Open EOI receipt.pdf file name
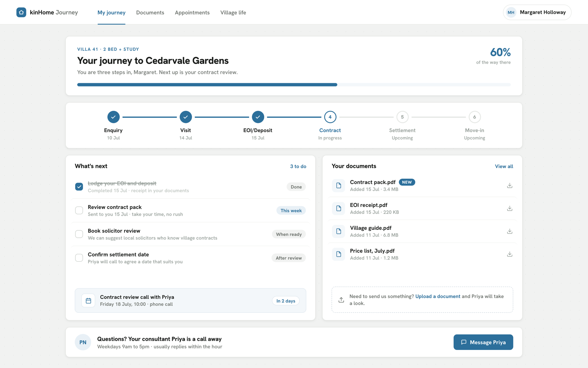Image resolution: width=588 pixels, height=368 pixels. point(369,205)
